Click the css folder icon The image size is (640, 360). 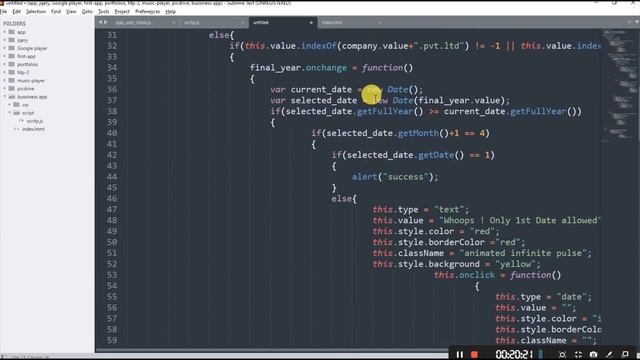click(16, 105)
